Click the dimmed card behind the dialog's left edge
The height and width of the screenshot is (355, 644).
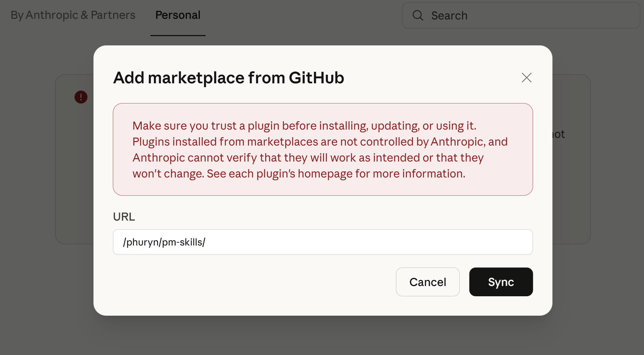coord(74,160)
